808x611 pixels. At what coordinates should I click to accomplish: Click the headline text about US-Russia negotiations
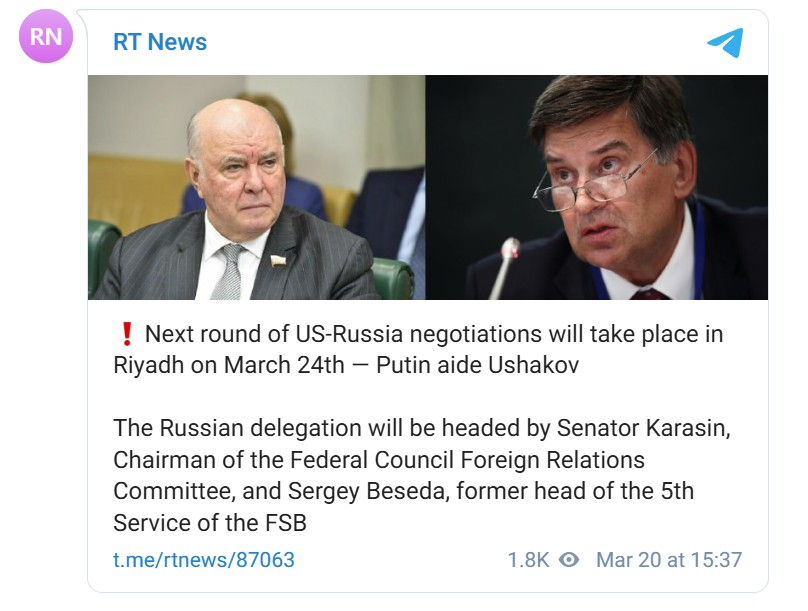418,349
